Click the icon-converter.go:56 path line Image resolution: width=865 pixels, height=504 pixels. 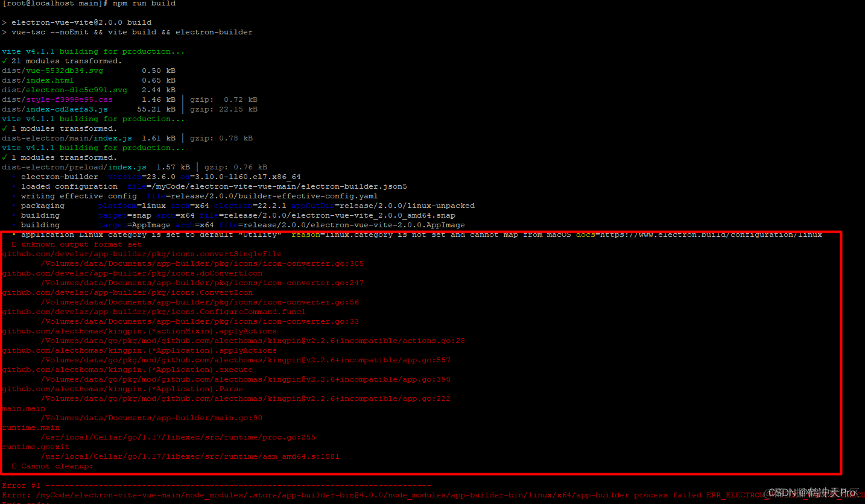(200, 302)
